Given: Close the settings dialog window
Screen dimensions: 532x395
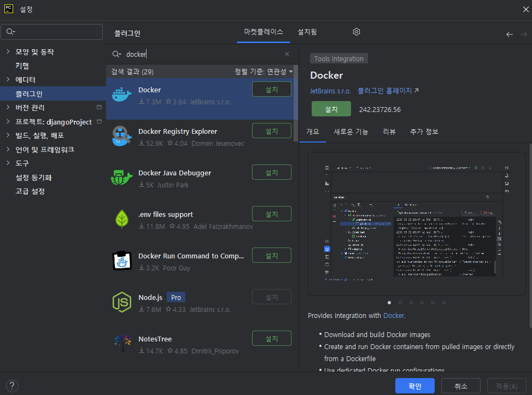Looking at the screenshot, I should pyautogui.click(x=525, y=9).
